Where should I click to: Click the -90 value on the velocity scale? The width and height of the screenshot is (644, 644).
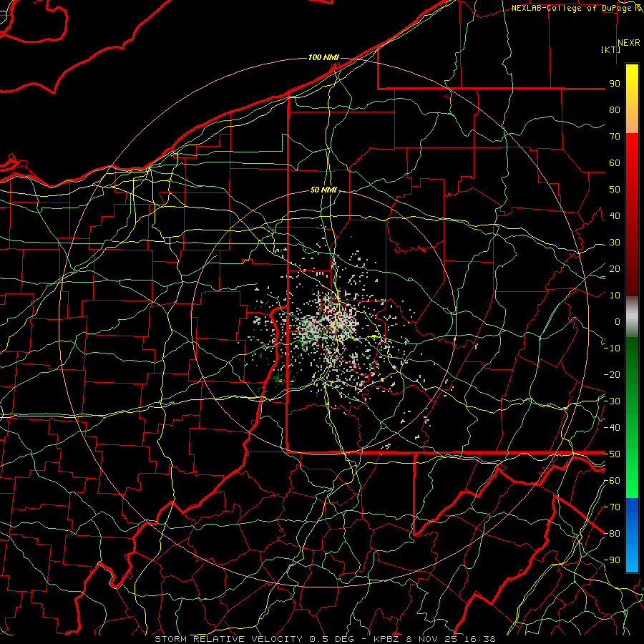[x=612, y=560]
